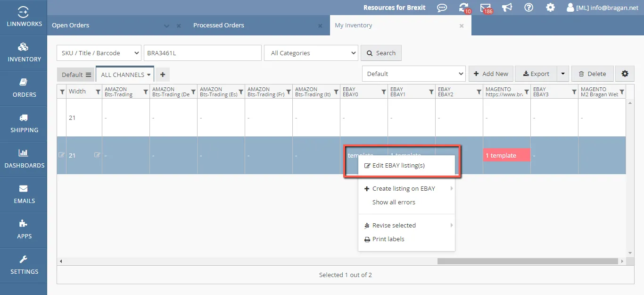
Task: Edit Width value in selected row
Action: [x=98, y=155]
